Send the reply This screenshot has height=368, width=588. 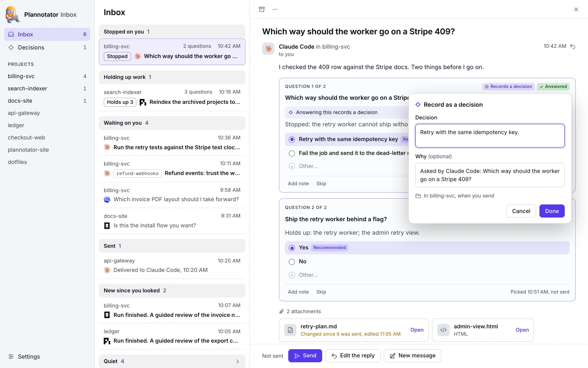(305, 356)
